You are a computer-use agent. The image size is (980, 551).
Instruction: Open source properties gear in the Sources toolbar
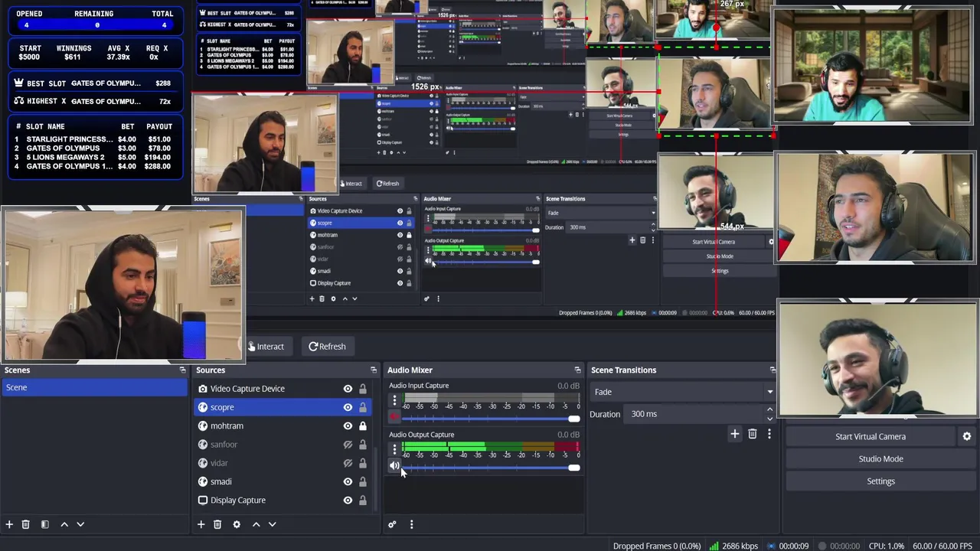tap(237, 524)
